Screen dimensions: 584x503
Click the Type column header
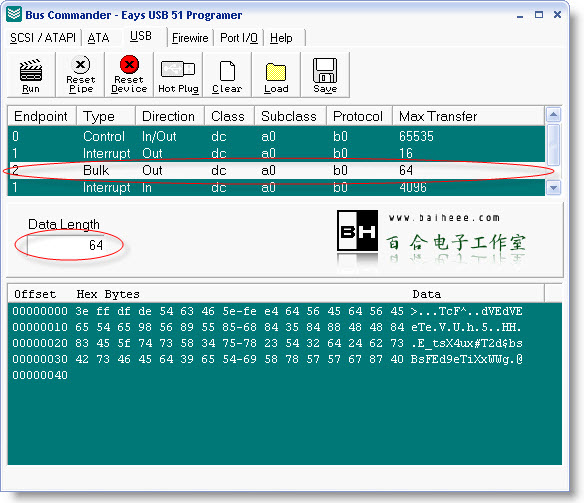(x=106, y=116)
